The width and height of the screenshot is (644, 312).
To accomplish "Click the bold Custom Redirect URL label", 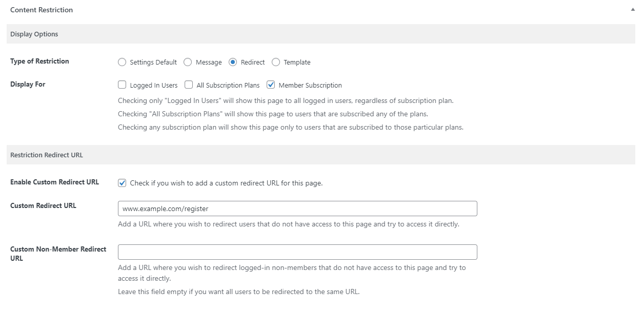I will (43, 206).
